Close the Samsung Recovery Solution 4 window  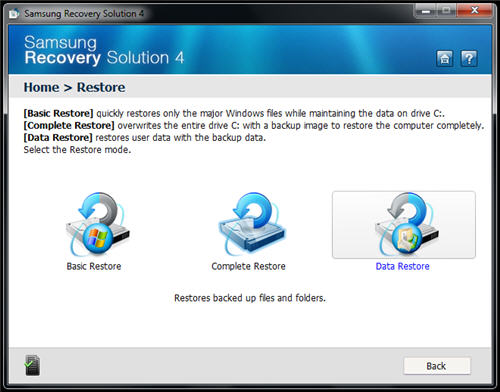pos(475,11)
